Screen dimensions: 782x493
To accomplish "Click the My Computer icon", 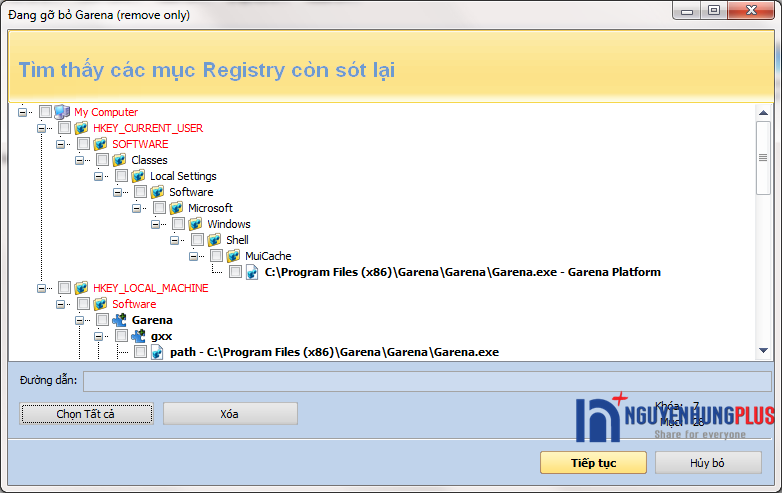I will [x=62, y=112].
